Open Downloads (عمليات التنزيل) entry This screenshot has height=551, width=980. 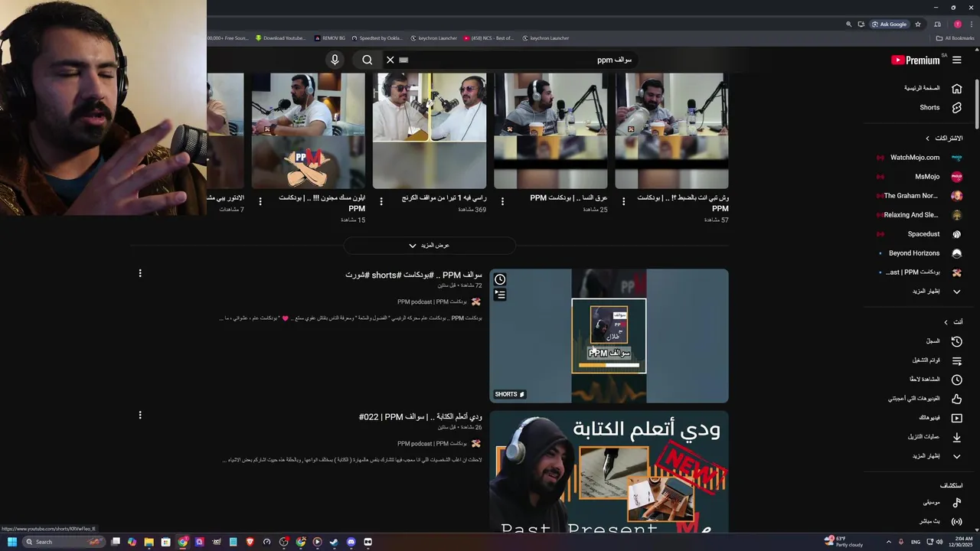[x=923, y=437]
